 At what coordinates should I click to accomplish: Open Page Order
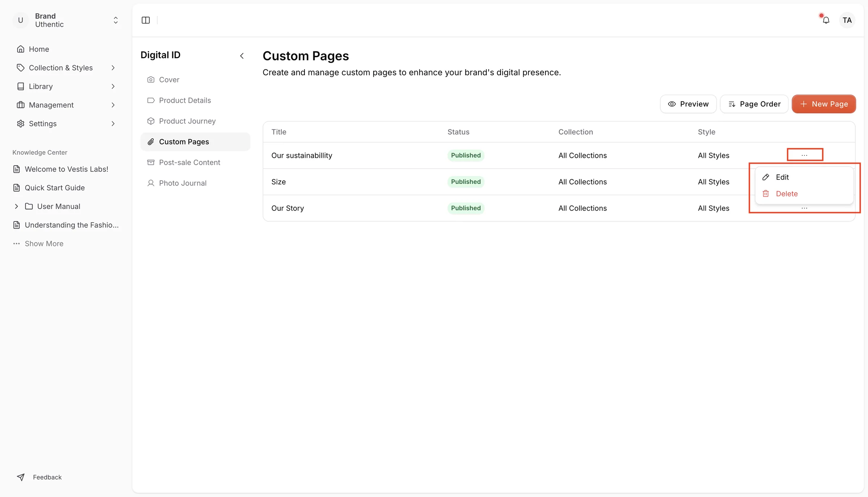[x=754, y=104]
